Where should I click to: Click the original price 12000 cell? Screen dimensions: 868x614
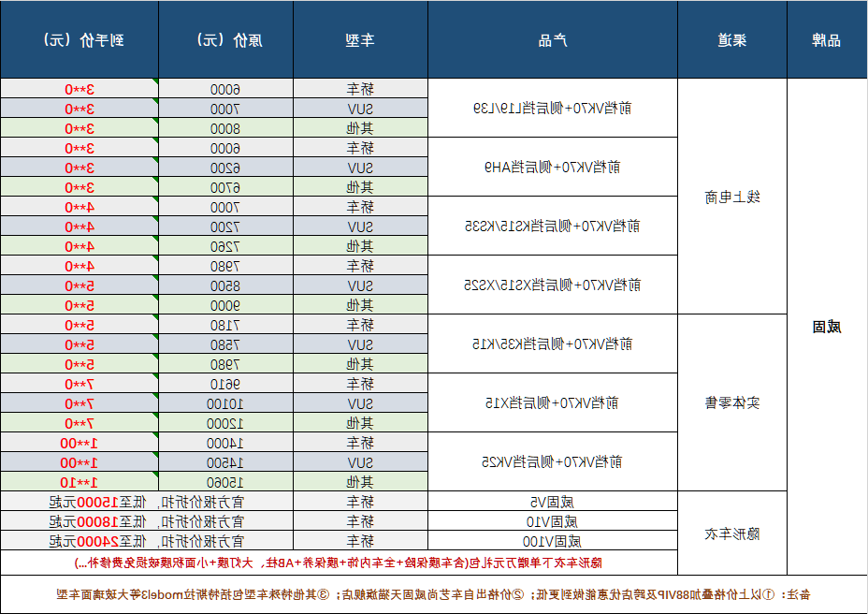click(225, 423)
